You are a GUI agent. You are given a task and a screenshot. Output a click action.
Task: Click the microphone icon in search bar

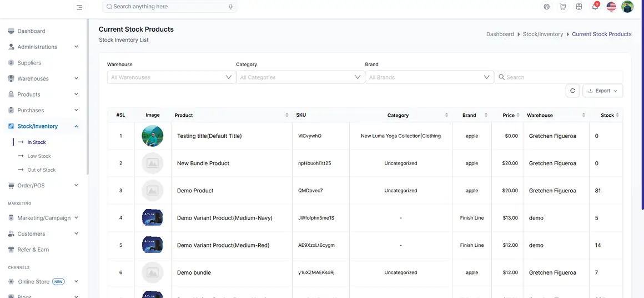point(231,7)
